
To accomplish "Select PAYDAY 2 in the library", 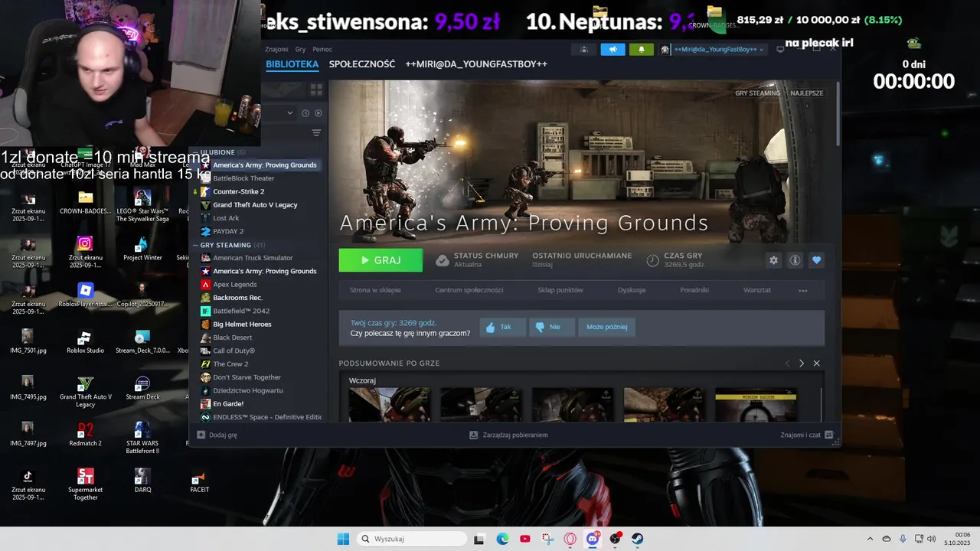I will 228,231.
